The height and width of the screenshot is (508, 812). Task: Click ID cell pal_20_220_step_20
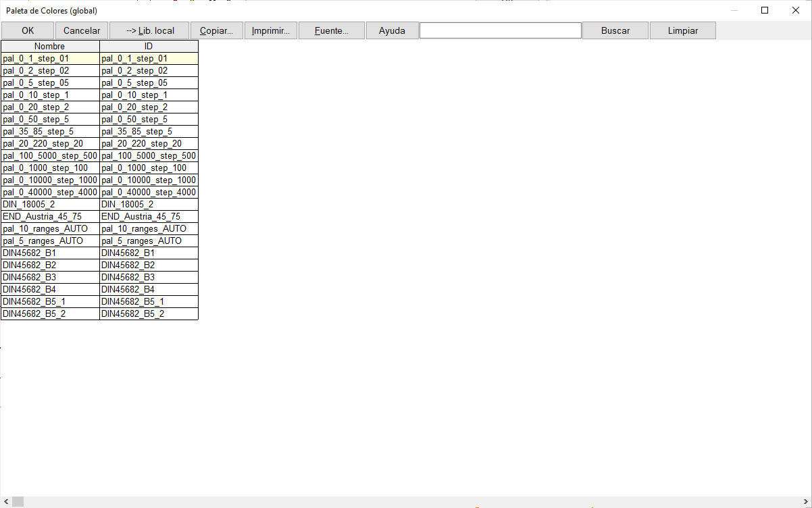149,144
